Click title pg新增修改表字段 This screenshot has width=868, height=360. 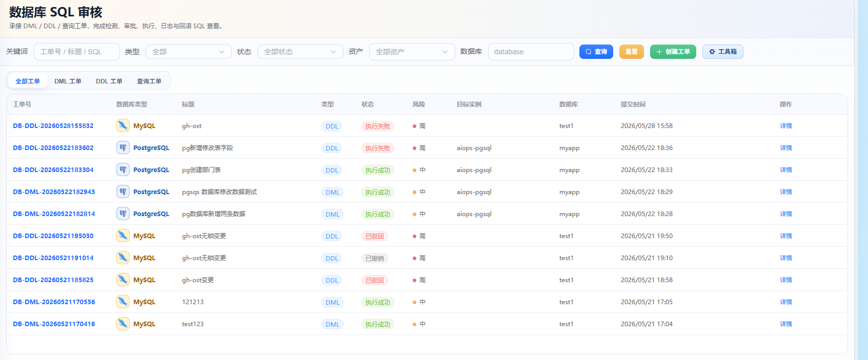(x=207, y=147)
